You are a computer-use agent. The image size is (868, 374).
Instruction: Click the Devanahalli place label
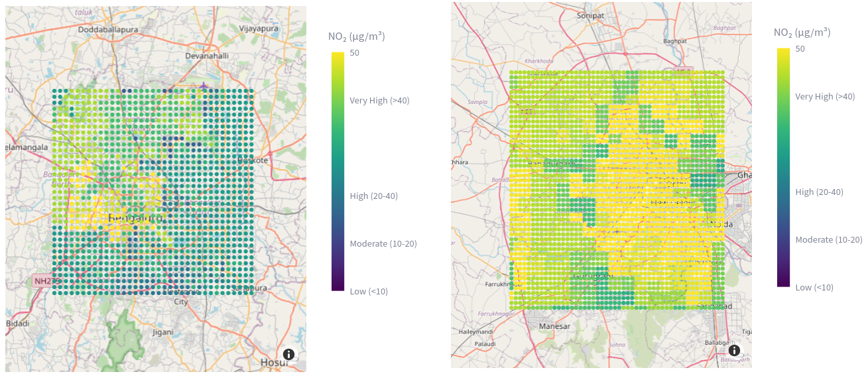pyautogui.click(x=207, y=56)
